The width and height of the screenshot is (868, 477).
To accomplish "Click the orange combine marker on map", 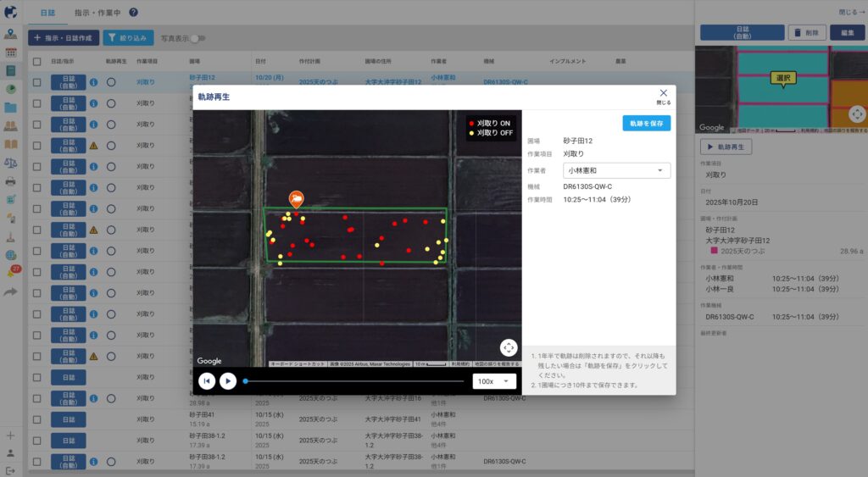I will [297, 199].
